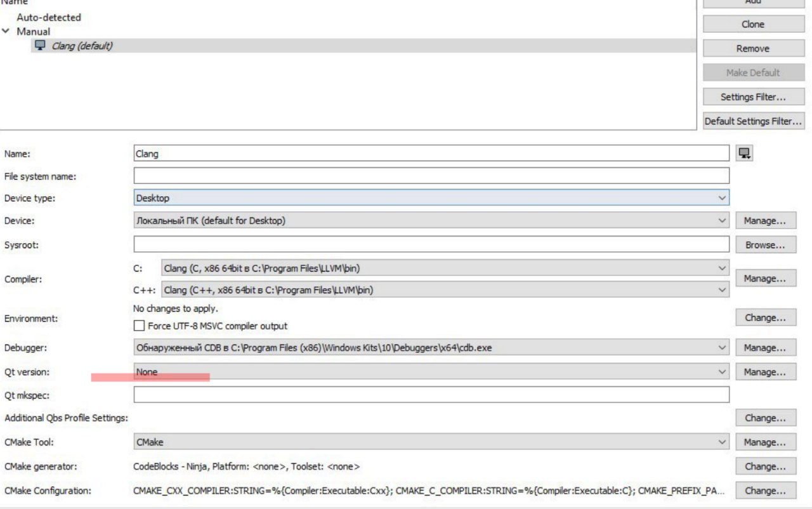The image size is (812, 509).
Task: Click Change button for CMake generator
Action: [766, 466]
